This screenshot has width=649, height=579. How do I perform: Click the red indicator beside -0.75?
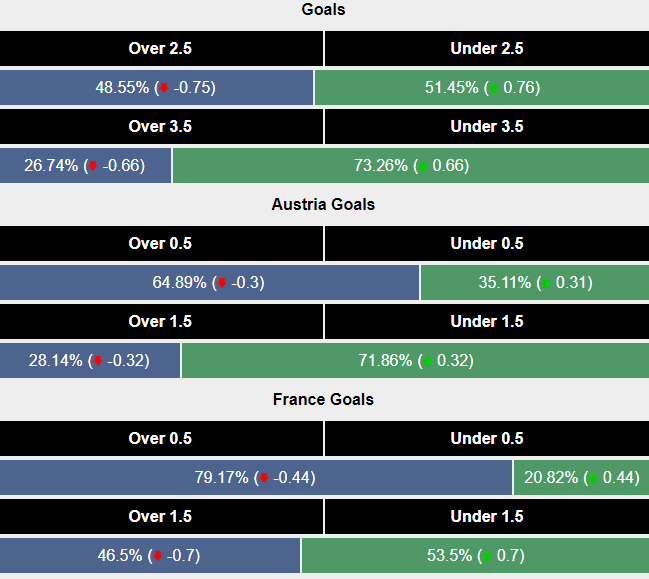[x=163, y=88]
